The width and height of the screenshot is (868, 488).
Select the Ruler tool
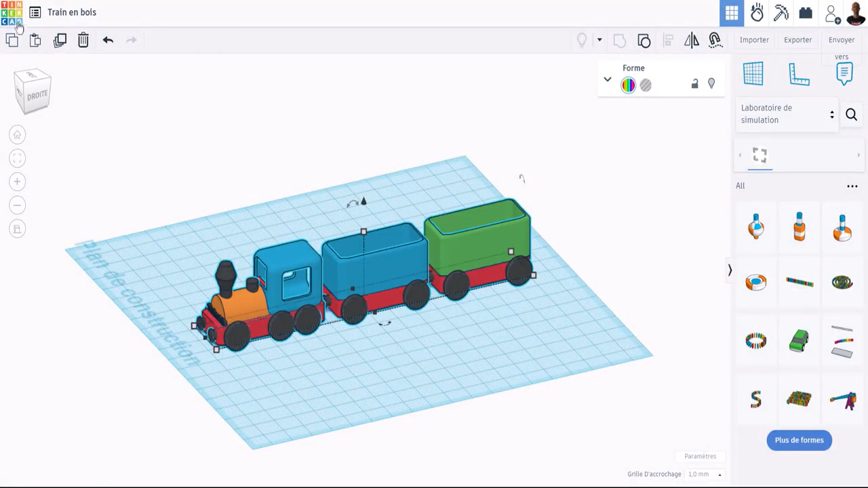pos(799,73)
